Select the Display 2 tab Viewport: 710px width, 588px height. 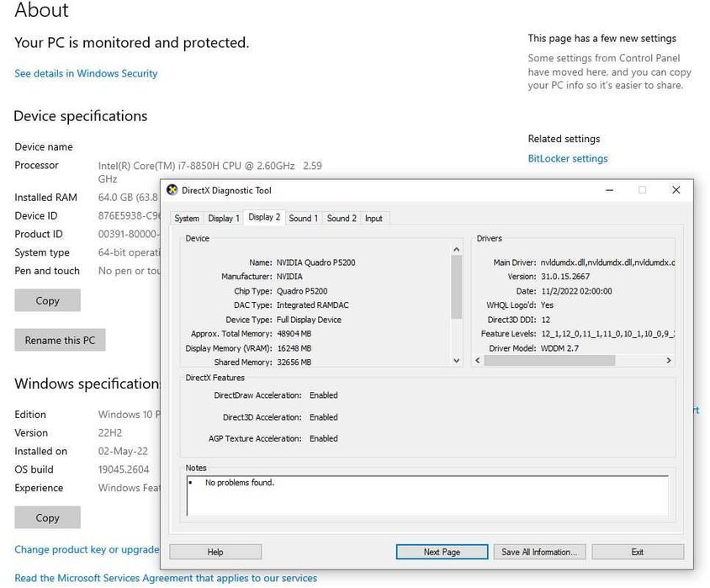click(x=264, y=217)
